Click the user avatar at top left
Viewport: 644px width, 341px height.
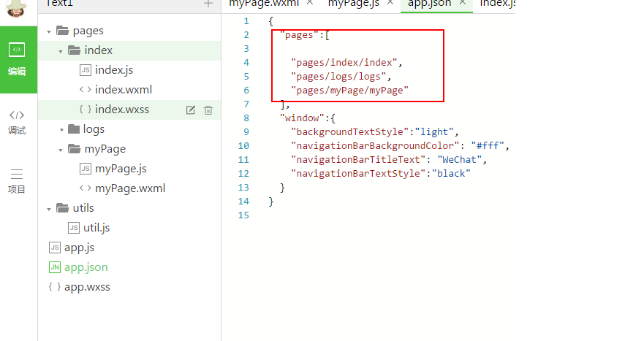(16, 8)
